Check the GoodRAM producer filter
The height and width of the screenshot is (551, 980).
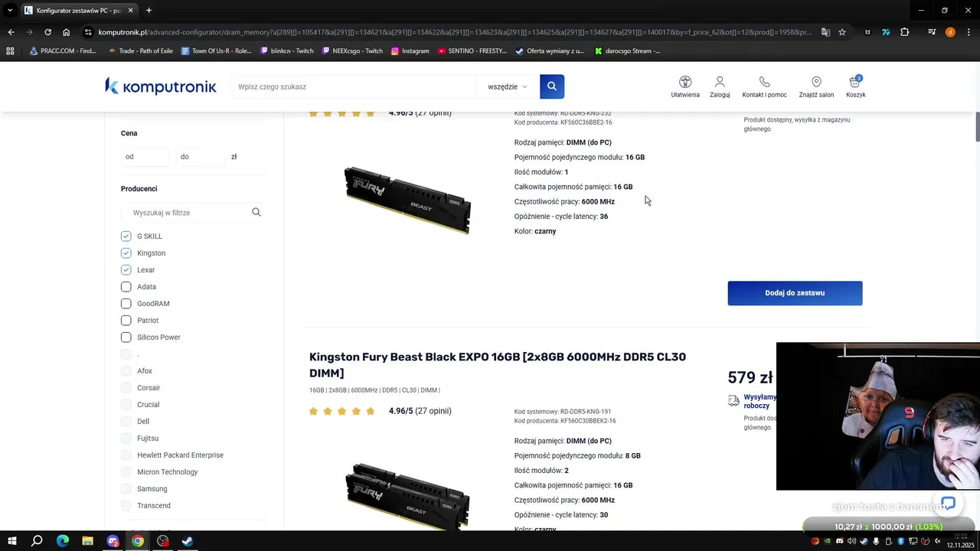tap(126, 304)
